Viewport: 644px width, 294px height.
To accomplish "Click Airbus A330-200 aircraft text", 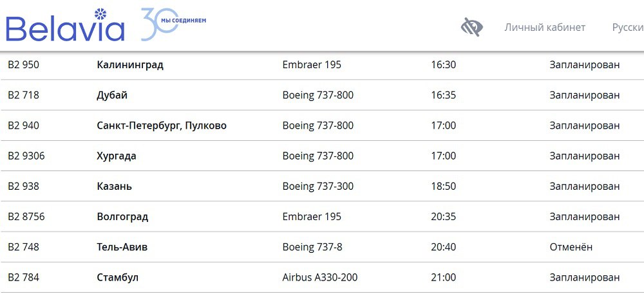I will coord(319,278).
